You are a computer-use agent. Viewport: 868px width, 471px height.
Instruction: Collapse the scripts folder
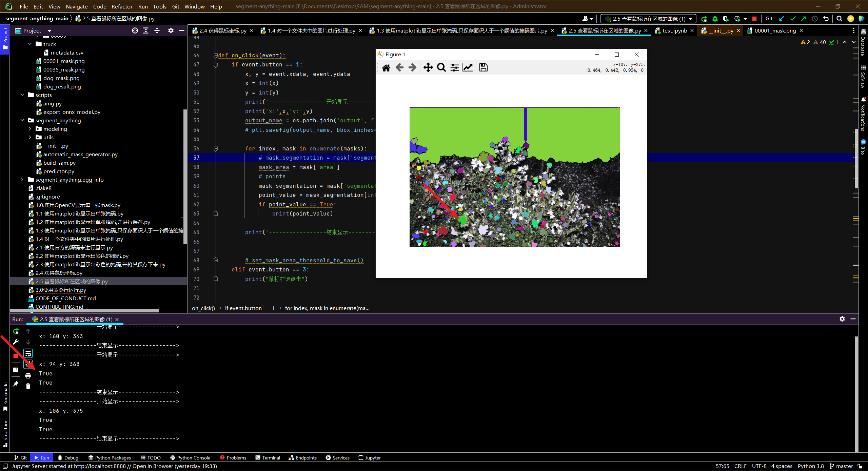click(22, 95)
